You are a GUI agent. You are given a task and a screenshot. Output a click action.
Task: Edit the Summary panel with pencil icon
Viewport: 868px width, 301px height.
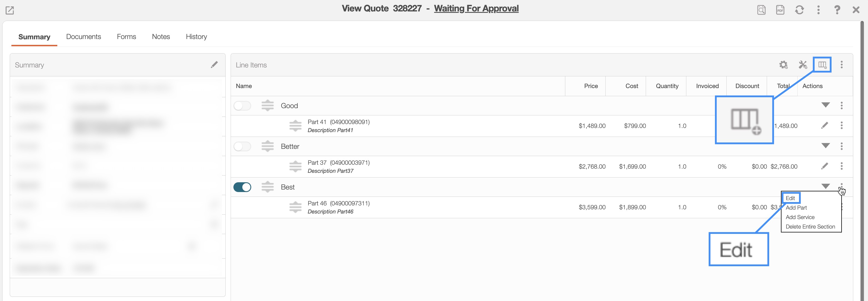pyautogui.click(x=214, y=65)
